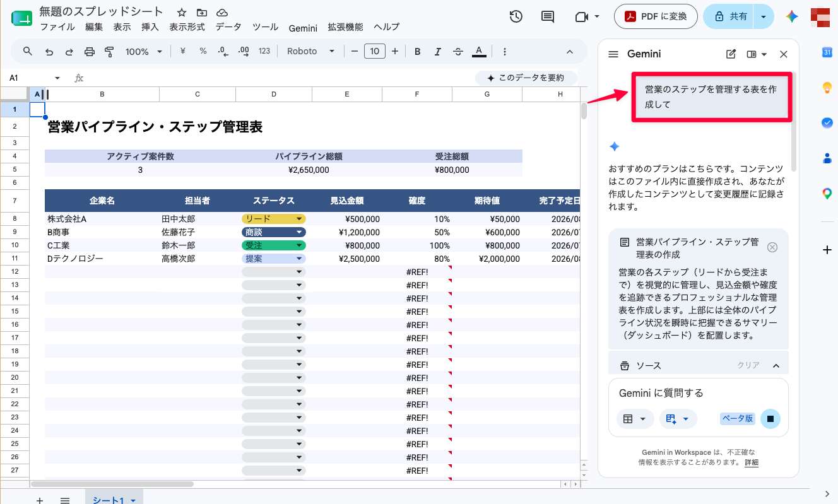Open the comments panel icon
Viewport: 838px width, 504px height.
tap(548, 17)
